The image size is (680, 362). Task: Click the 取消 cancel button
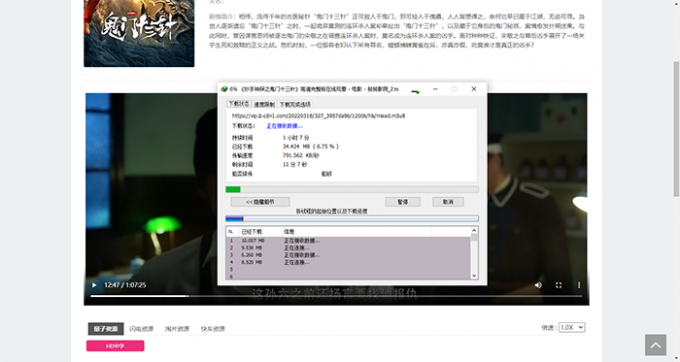(448, 202)
